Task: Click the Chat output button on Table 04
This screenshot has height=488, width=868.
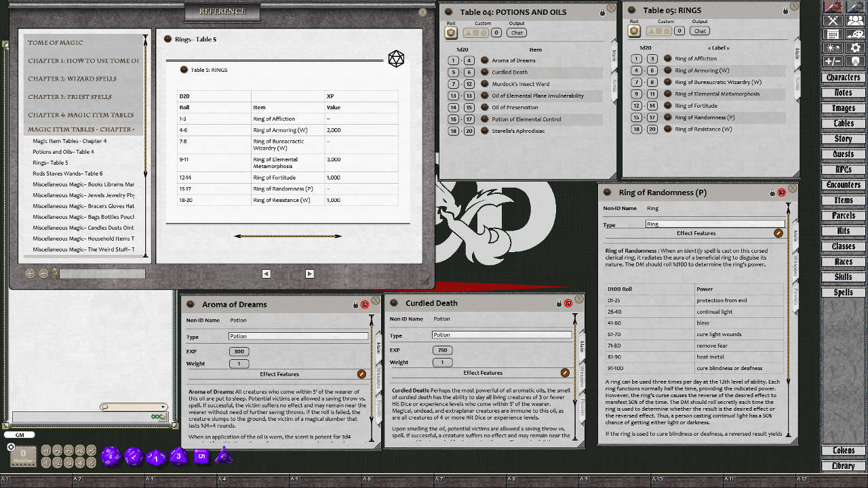Action: (x=517, y=33)
